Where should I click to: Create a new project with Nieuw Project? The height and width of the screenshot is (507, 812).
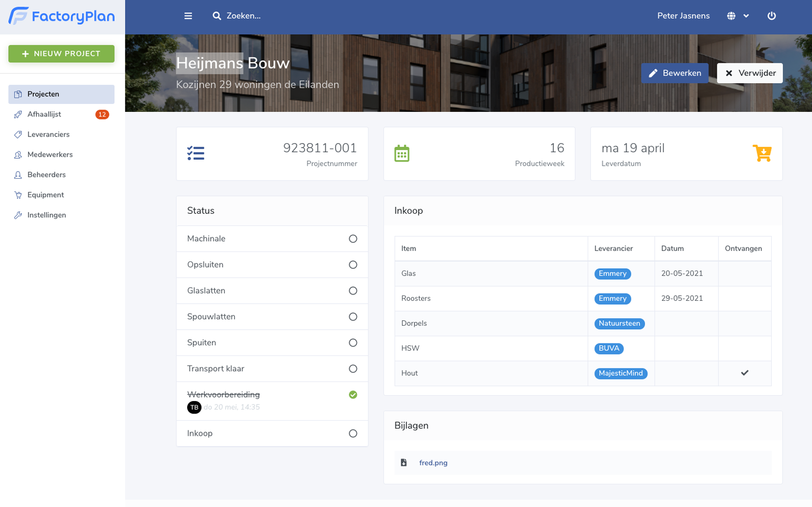[61, 54]
